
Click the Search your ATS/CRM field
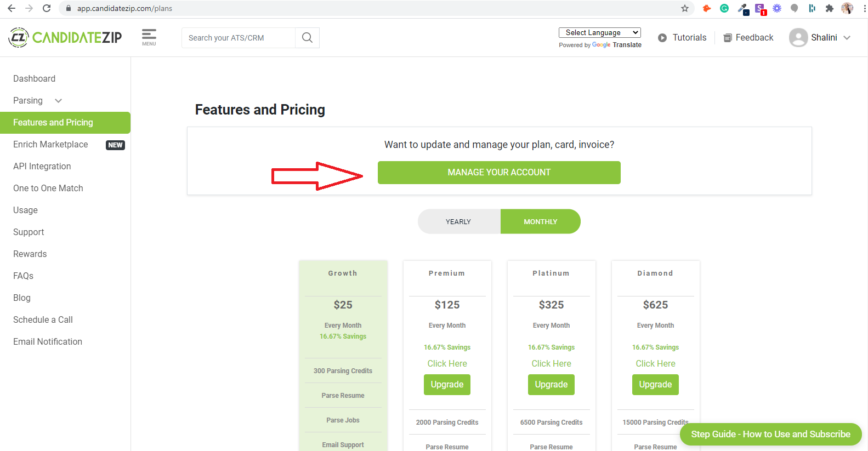coord(239,38)
